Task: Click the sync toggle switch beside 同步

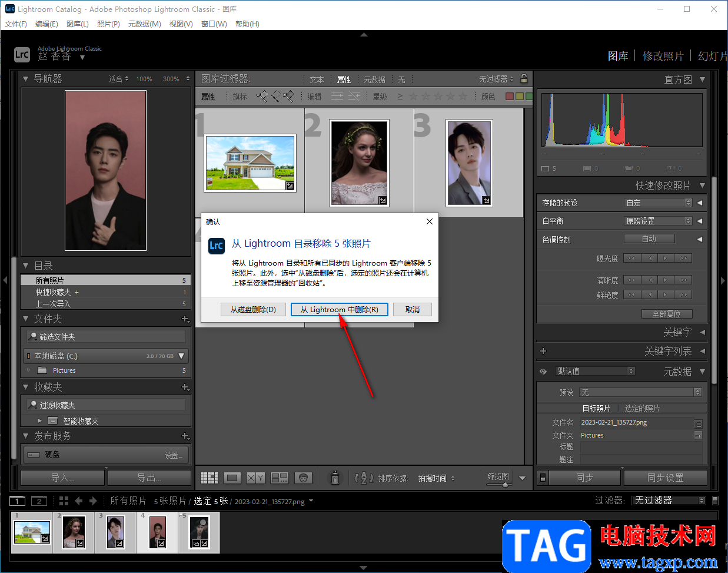Action: point(543,478)
